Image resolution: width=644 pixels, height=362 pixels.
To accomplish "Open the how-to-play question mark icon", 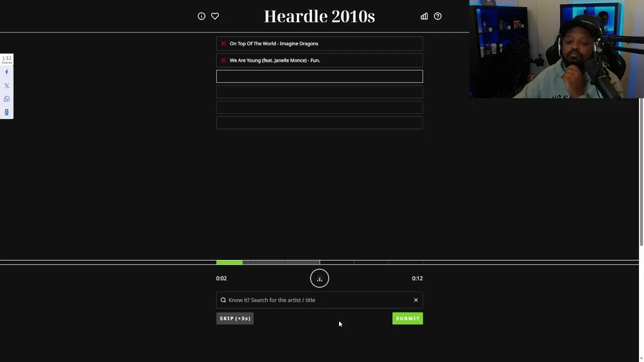I will click(x=438, y=16).
